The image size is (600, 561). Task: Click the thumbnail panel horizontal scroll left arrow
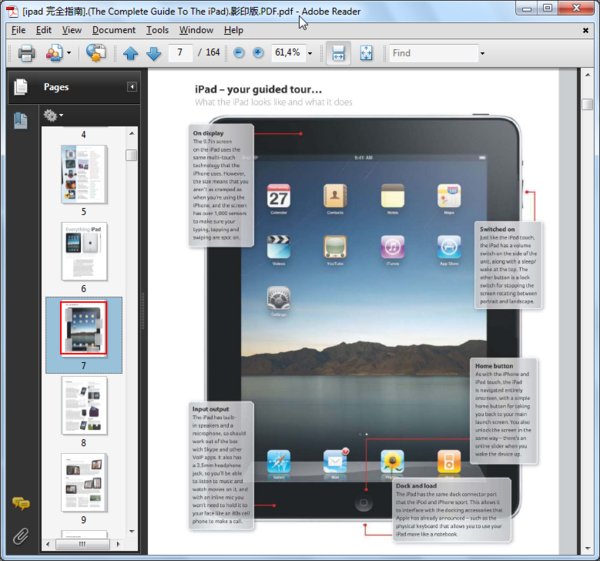(x=47, y=544)
